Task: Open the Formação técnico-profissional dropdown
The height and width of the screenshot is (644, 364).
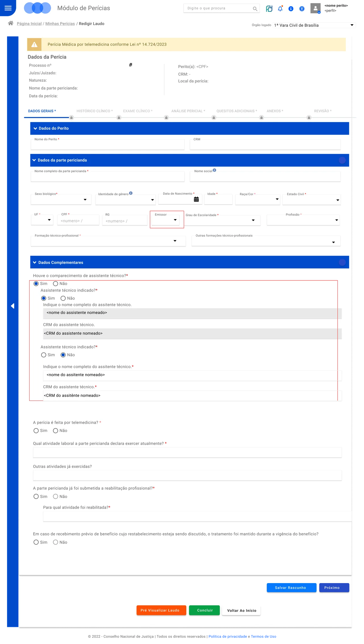Action: (x=108, y=241)
